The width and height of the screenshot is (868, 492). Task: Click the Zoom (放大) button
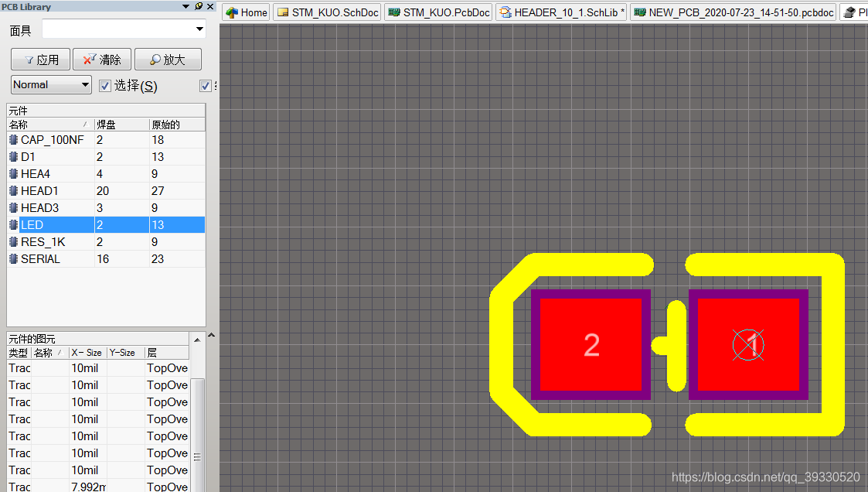pyautogui.click(x=168, y=60)
